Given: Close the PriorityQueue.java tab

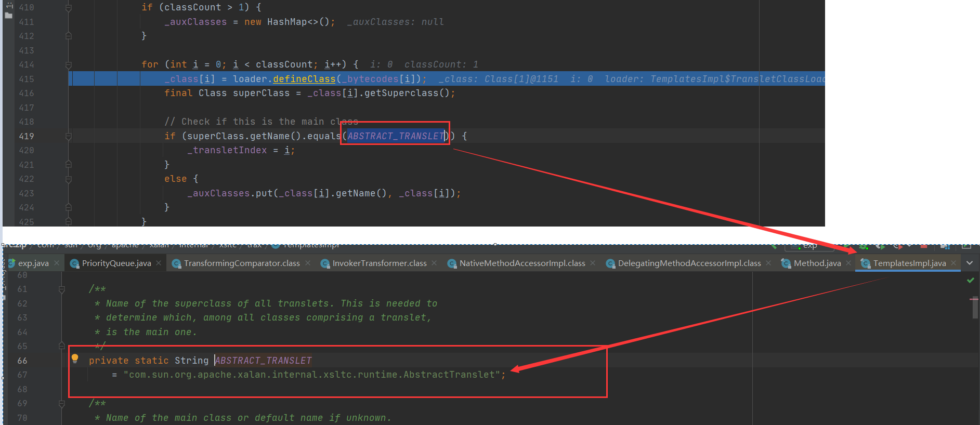Looking at the screenshot, I should click(159, 263).
